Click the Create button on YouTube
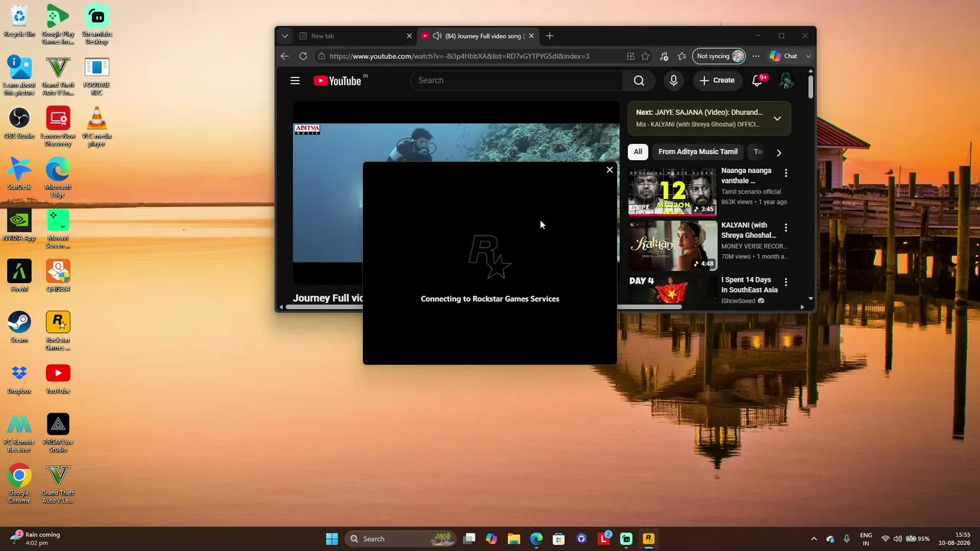980x551 pixels. coord(717,80)
